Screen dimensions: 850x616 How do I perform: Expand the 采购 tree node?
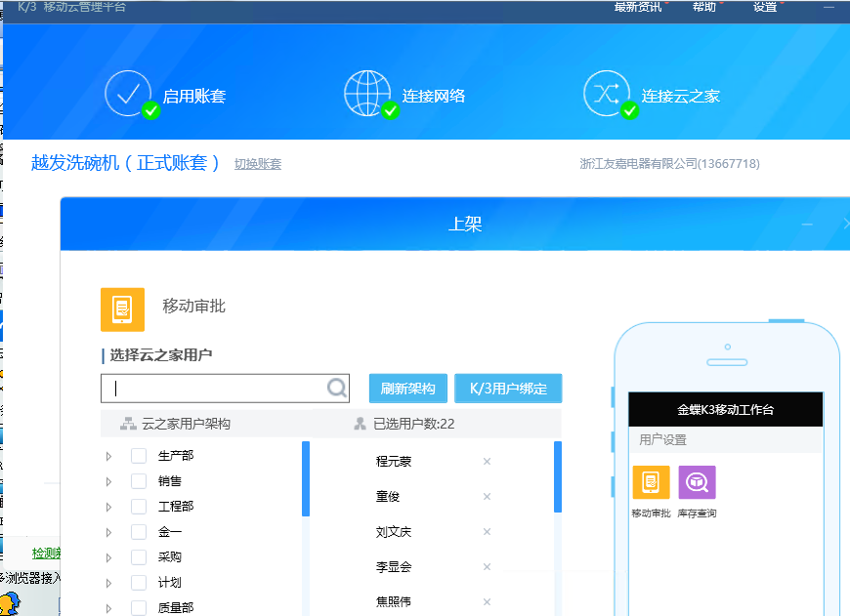pyautogui.click(x=109, y=557)
